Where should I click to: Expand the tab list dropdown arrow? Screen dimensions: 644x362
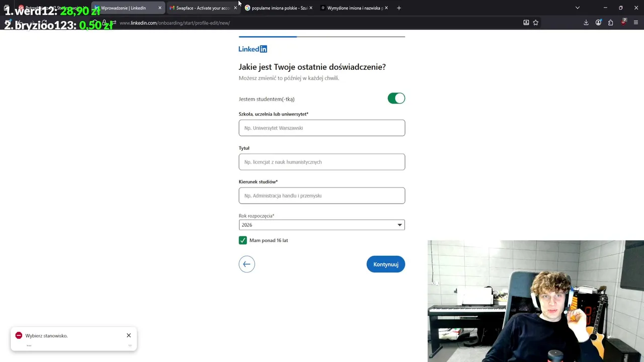pos(578,8)
